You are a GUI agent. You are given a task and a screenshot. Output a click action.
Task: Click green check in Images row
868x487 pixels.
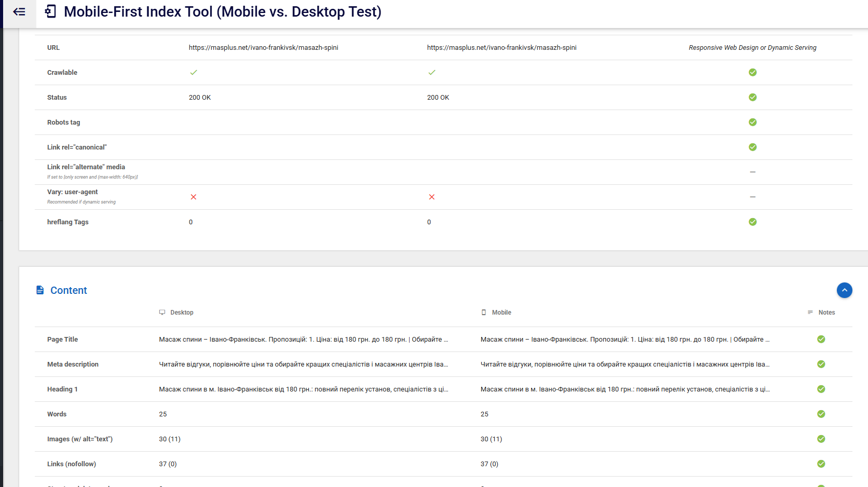(821, 439)
